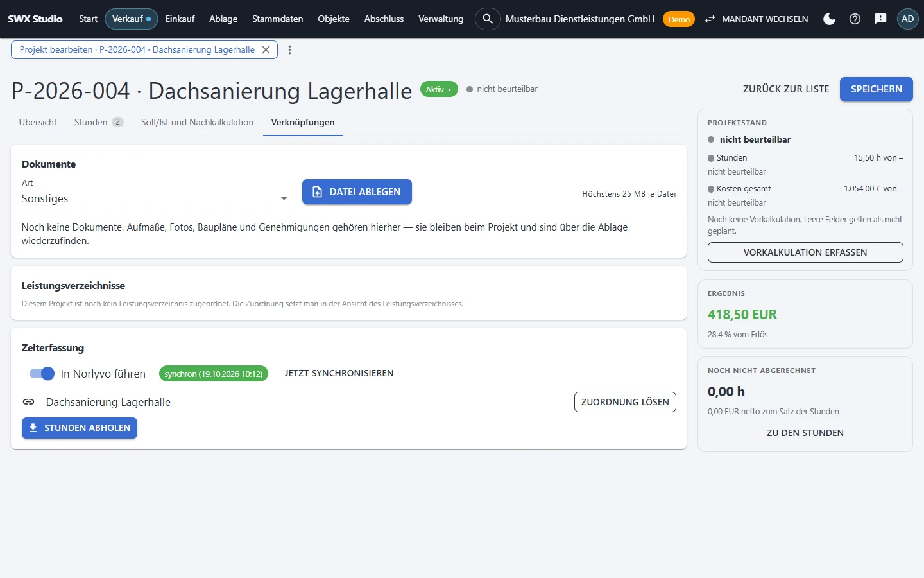
Task: Open the feedback message icon
Action: [880, 19]
